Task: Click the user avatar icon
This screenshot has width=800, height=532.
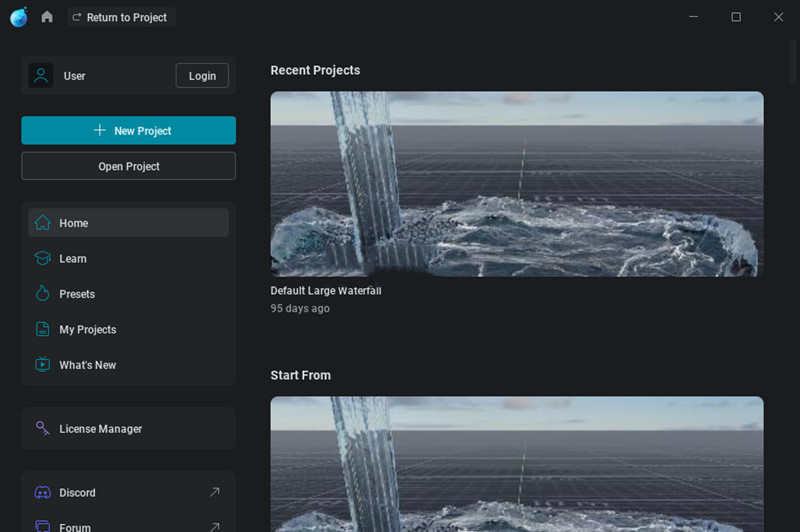Action: coord(41,75)
